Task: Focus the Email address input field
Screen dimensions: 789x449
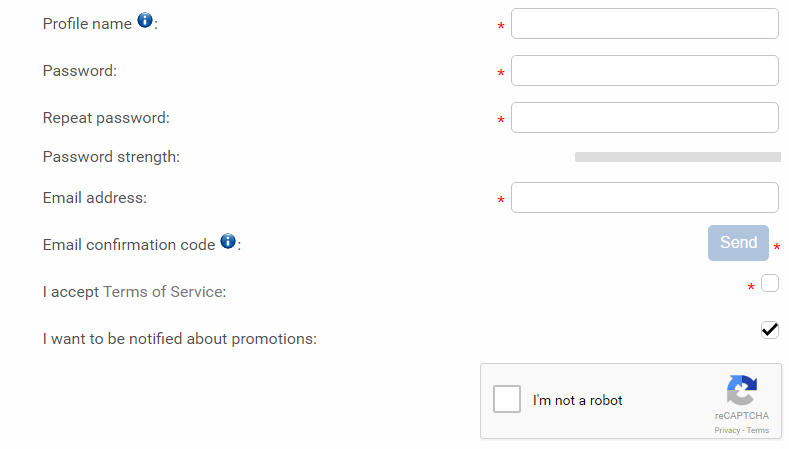Action: coord(645,198)
